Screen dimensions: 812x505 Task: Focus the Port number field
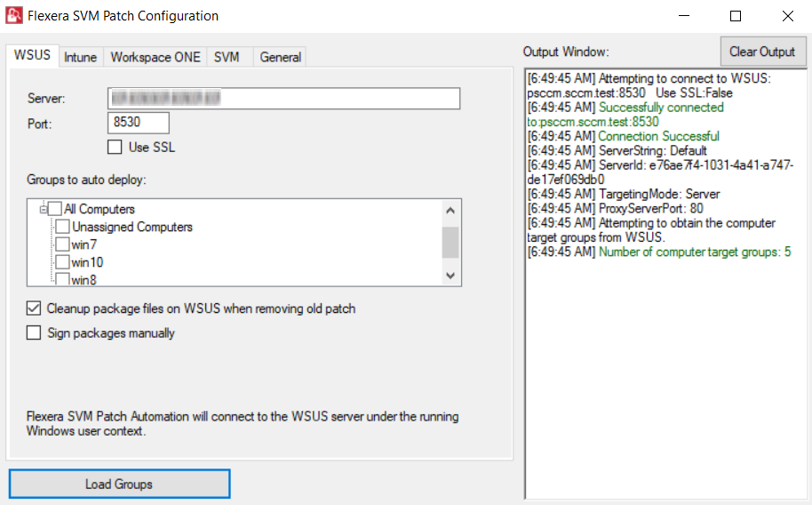139,123
